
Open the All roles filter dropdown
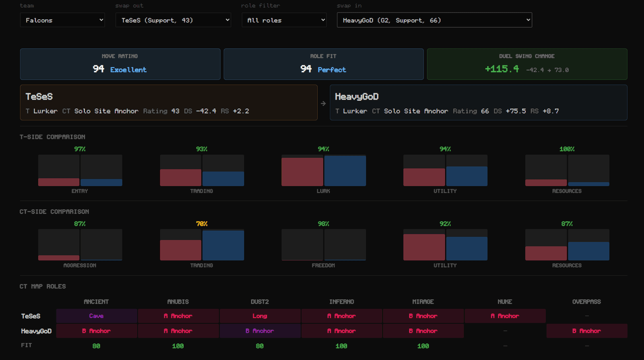[x=284, y=20]
